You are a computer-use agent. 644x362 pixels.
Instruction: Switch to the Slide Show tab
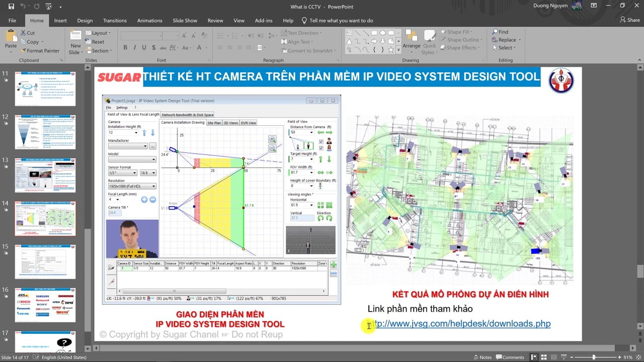coord(185,21)
